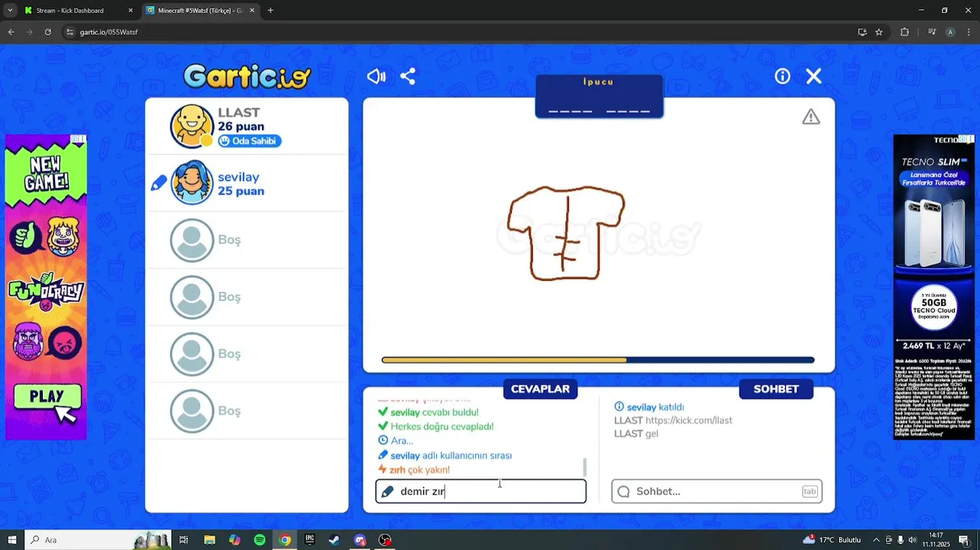This screenshot has width=980, height=550.
Task: Click sevilay player avatar
Action: click(x=192, y=183)
